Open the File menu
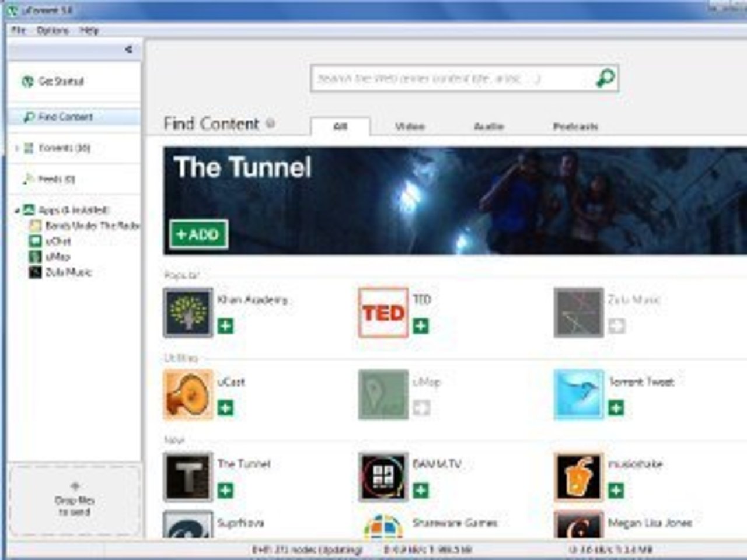 [x=18, y=30]
